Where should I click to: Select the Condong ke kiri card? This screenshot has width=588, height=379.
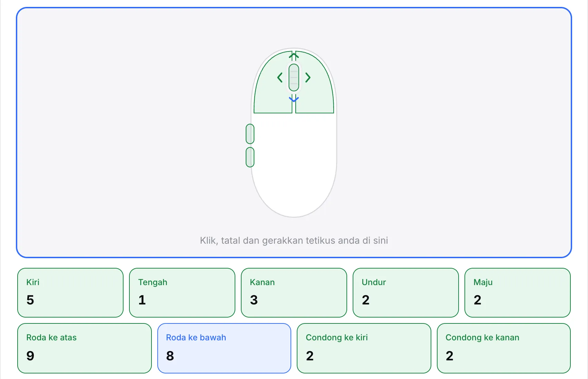click(x=364, y=348)
